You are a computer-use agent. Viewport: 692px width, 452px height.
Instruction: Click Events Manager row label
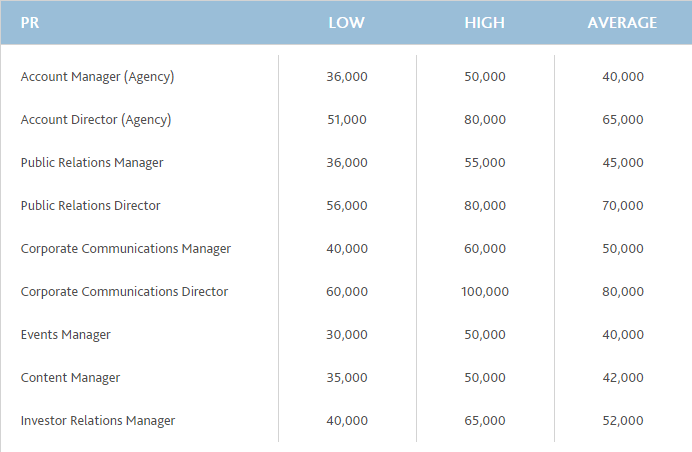[66, 335]
